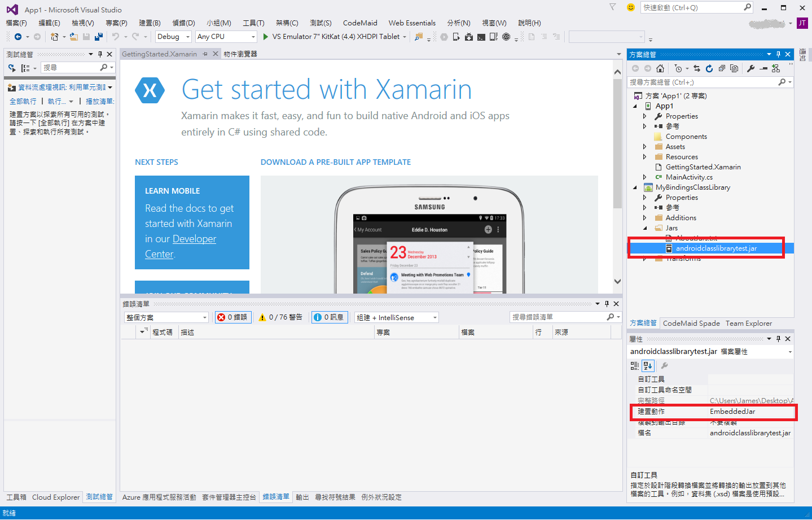Click the Run All tests icon in Test Explorer
This screenshot has height=520, width=812.
(x=12, y=68)
